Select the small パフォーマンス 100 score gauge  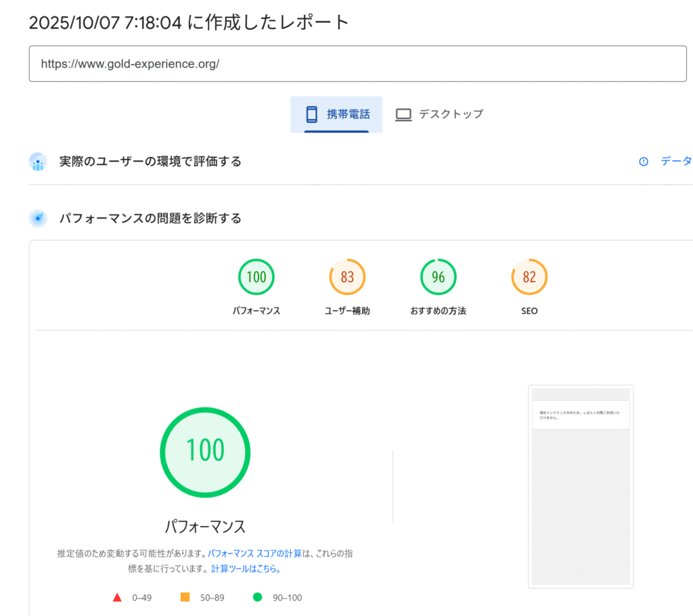[x=256, y=277]
